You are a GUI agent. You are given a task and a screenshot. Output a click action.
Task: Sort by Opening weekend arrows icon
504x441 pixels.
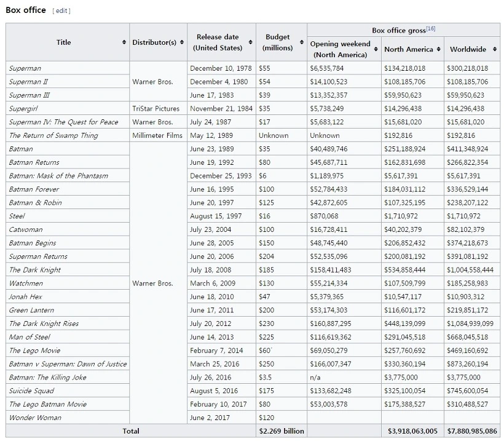pyautogui.click(x=376, y=49)
